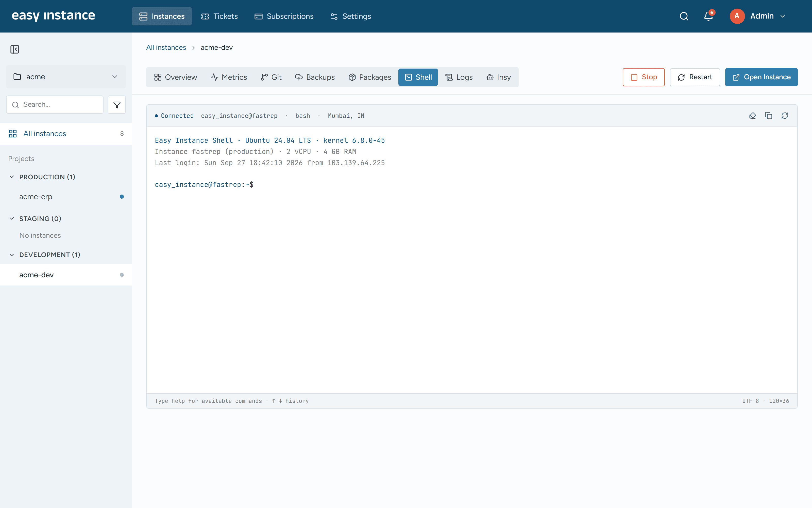Stop the acme-dev instance
Viewport: 812px width, 508px height.
coord(644,77)
